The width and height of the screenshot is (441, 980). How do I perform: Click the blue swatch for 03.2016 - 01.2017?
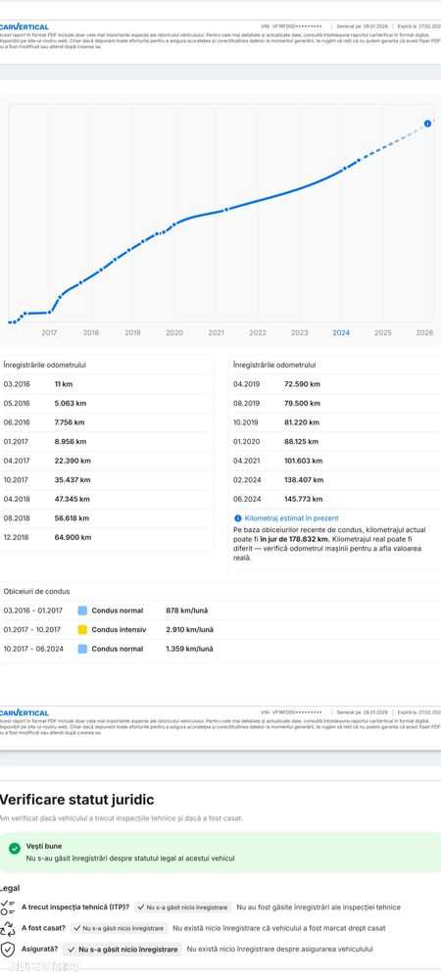point(82,611)
